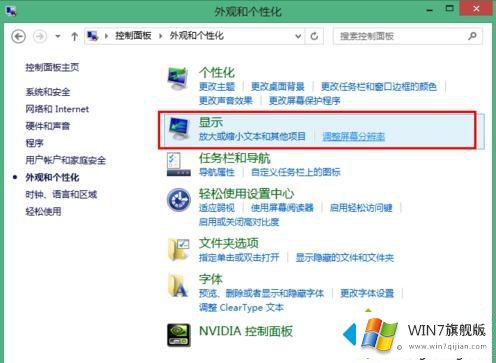
Task: Open 用户帐户和家庭安全 in sidebar
Action: (66, 160)
